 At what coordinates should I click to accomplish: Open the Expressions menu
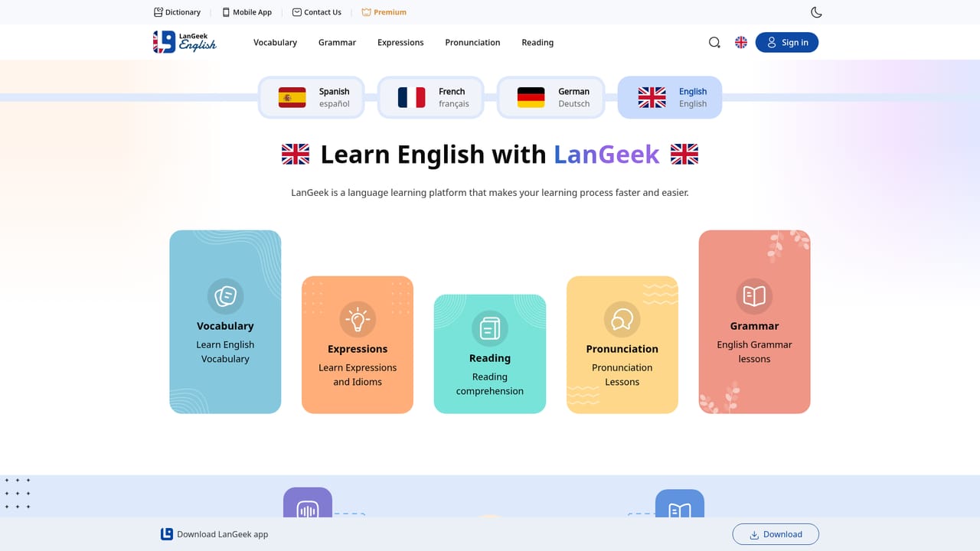coord(400,43)
